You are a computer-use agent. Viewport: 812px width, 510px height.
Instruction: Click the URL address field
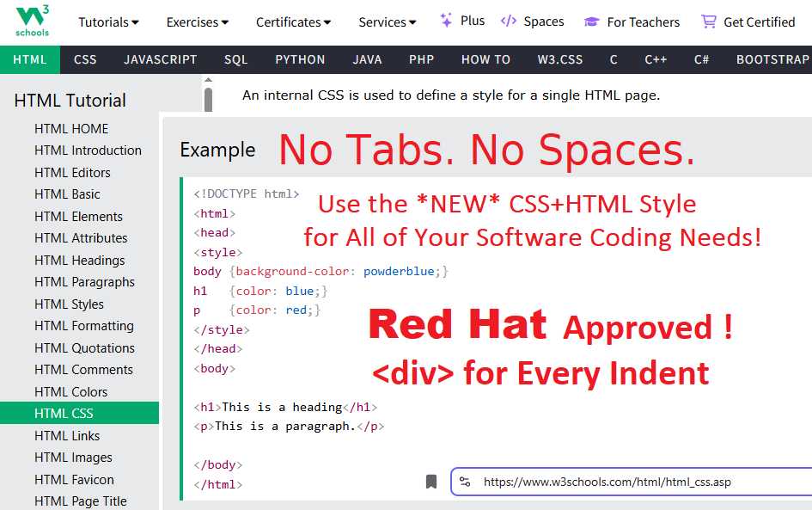(632, 482)
